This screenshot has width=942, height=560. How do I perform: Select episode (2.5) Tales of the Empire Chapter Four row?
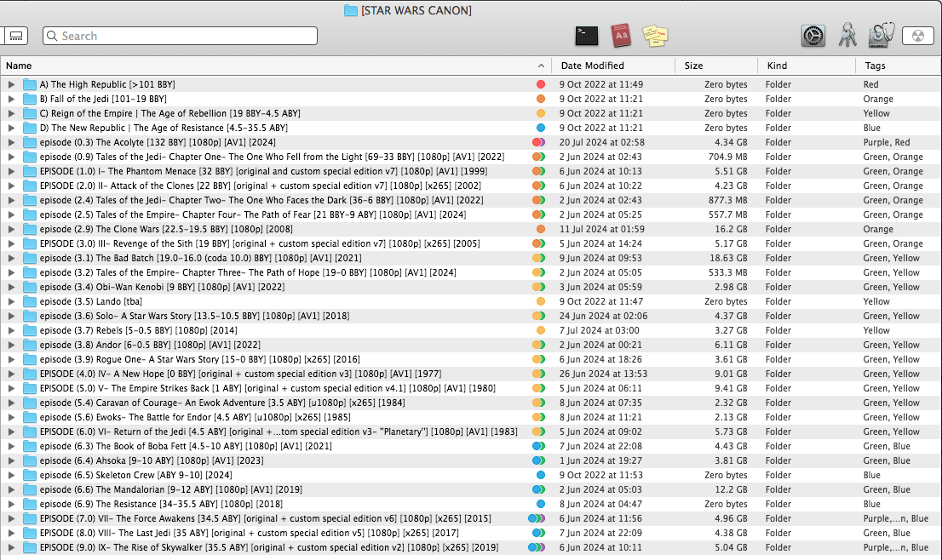tap(471, 214)
